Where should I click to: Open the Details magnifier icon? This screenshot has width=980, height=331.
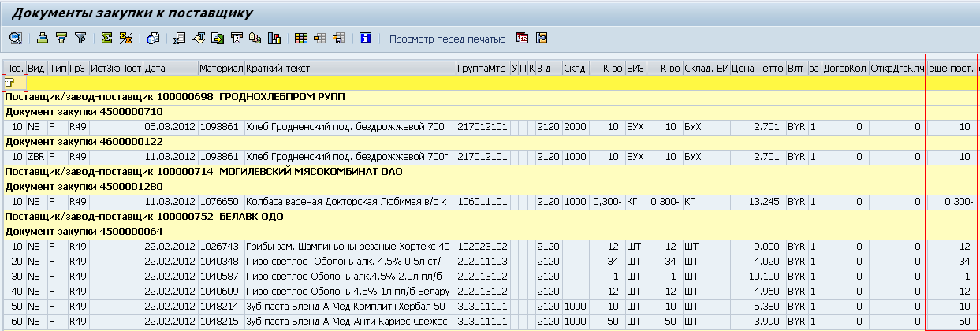[x=16, y=38]
